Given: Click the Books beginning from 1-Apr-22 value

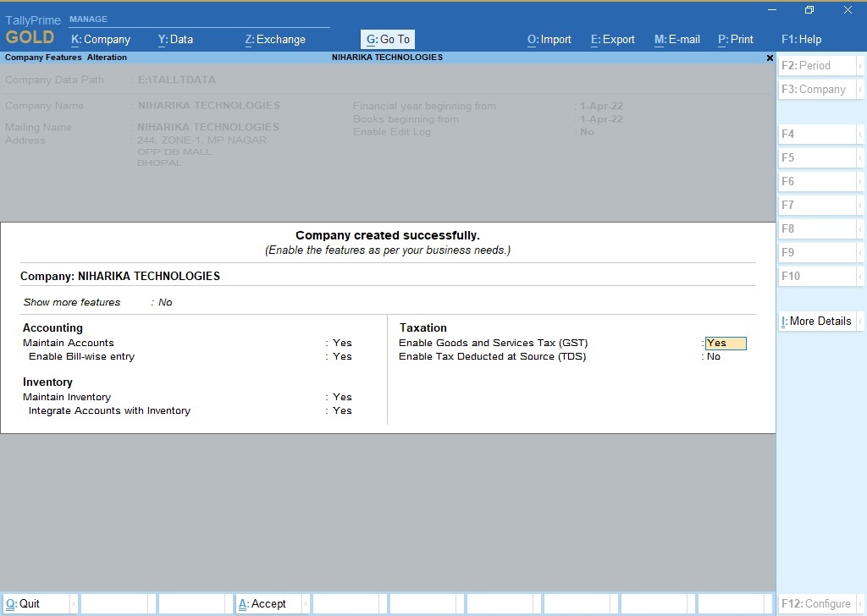Looking at the screenshot, I should (x=602, y=119).
